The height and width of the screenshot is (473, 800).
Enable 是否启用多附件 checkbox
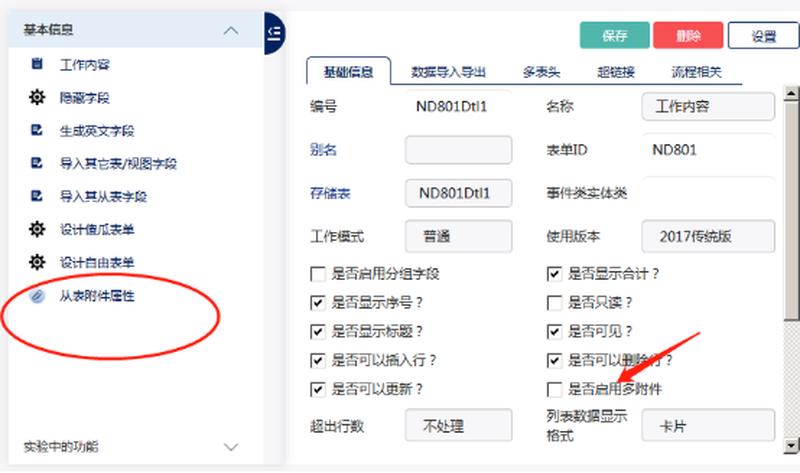(554, 390)
